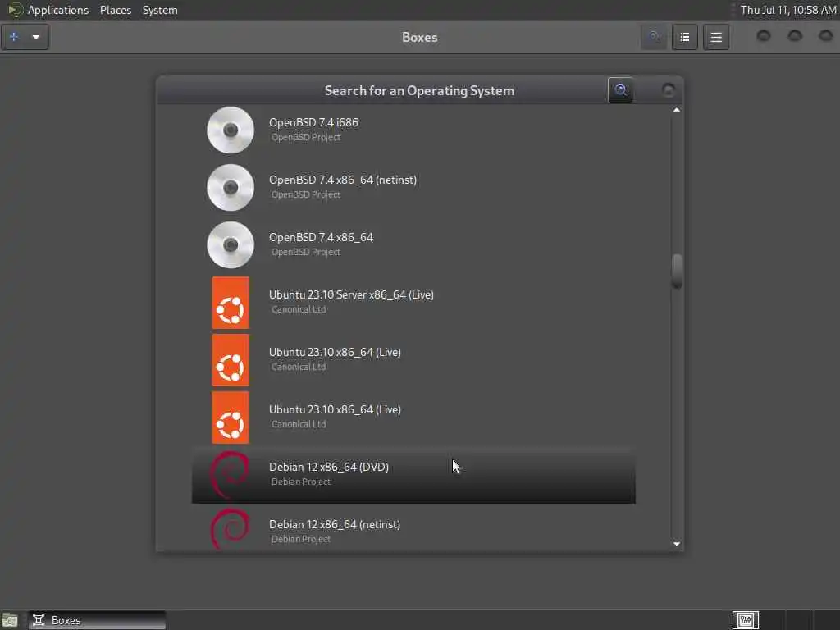Click the Ubuntu 23.10 Server logo icon
The width and height of the screenshot is (840, 630).
pyautogui.click(x=231, y=302)
